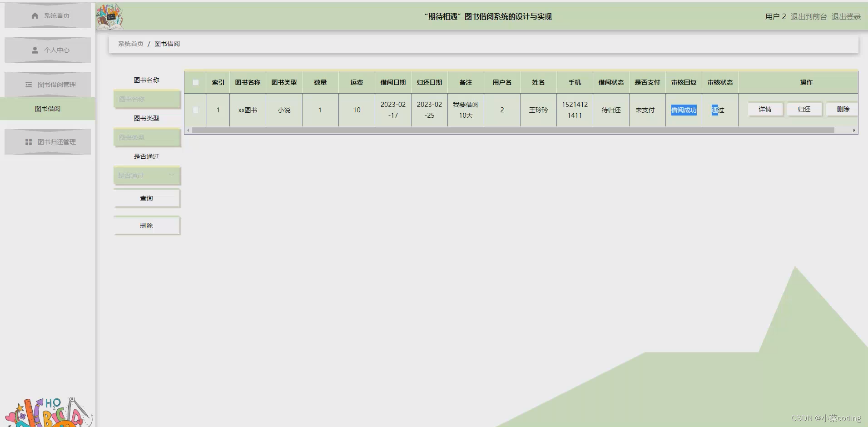Click the 未支付 payment cell
The image size is (868, 427).
pyautogui.click(x=647, y=110)
